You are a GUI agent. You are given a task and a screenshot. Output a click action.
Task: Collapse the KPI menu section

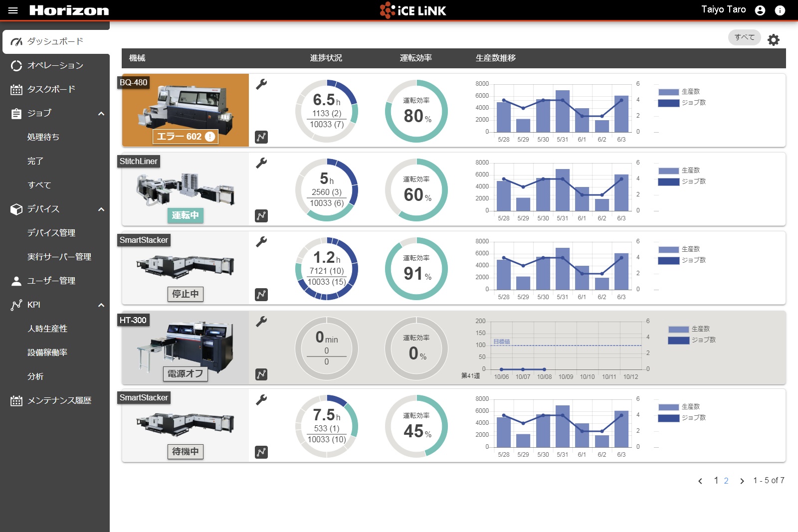pyautogui.click(x=101, y=305)
